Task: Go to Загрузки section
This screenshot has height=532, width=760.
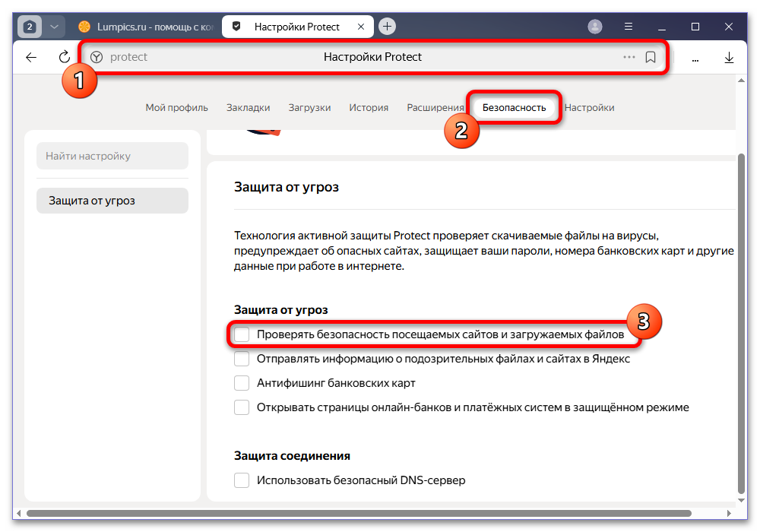Action: (309, 108)
